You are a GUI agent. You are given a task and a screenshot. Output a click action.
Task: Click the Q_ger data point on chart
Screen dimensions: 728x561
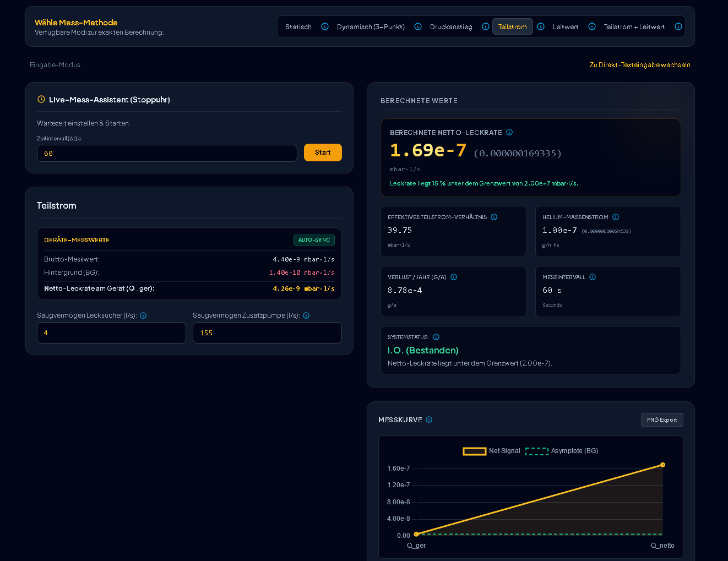416,534
